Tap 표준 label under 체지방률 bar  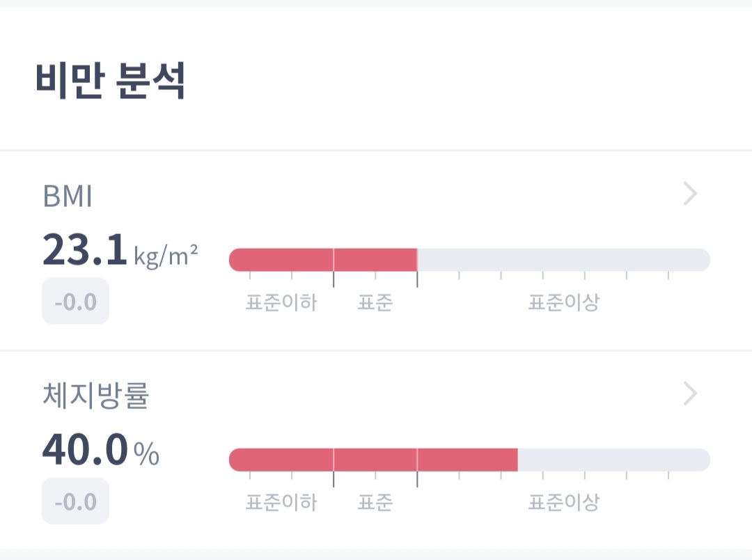tap(375, 503)
